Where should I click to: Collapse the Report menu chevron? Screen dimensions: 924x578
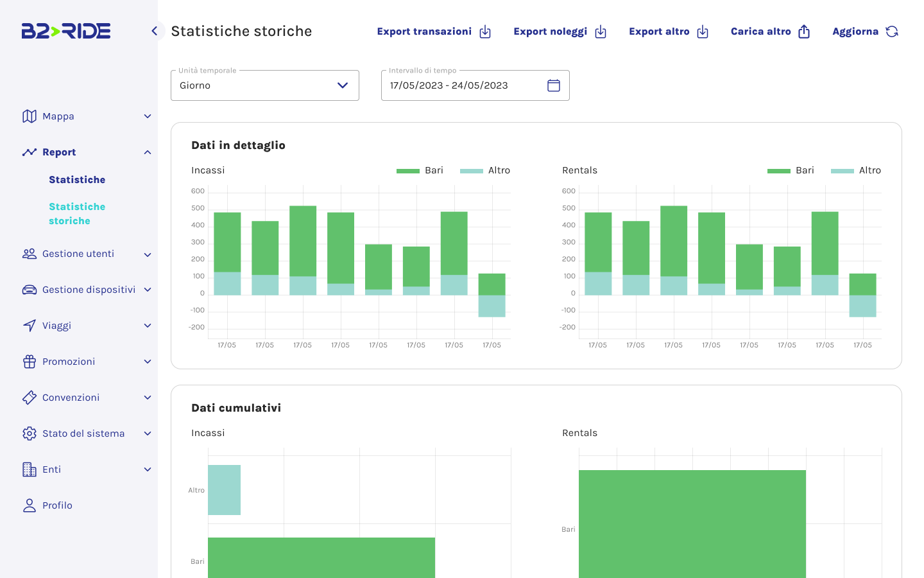(x=148, y=152)
